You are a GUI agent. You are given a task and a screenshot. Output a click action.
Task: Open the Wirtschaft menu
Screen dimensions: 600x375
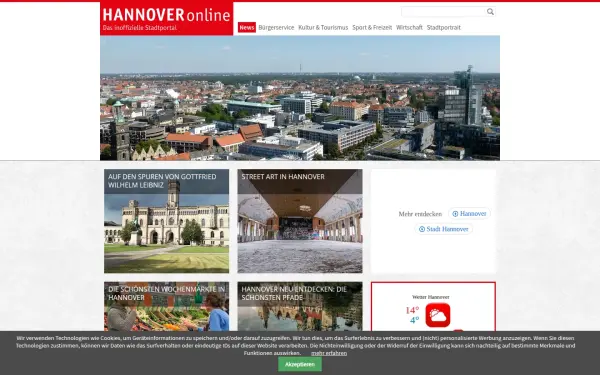[x=409, y=28]
